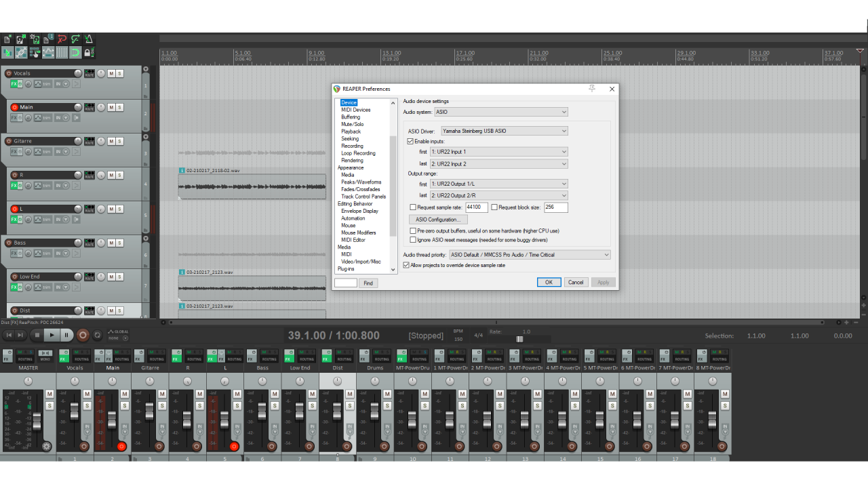Screen dimensions: 868x488
Task: Select Mouse Modifiers in preferences tree
Action: [359, 232]
